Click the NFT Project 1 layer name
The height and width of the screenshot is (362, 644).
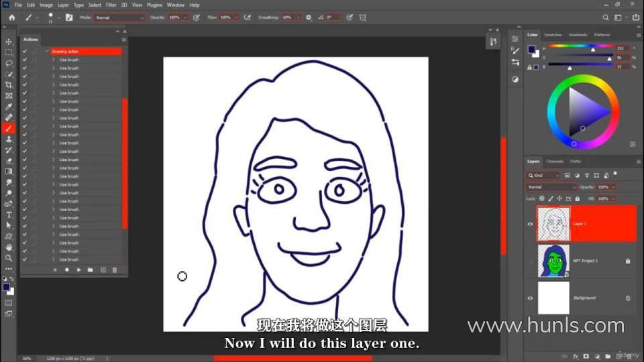[585, 261]
